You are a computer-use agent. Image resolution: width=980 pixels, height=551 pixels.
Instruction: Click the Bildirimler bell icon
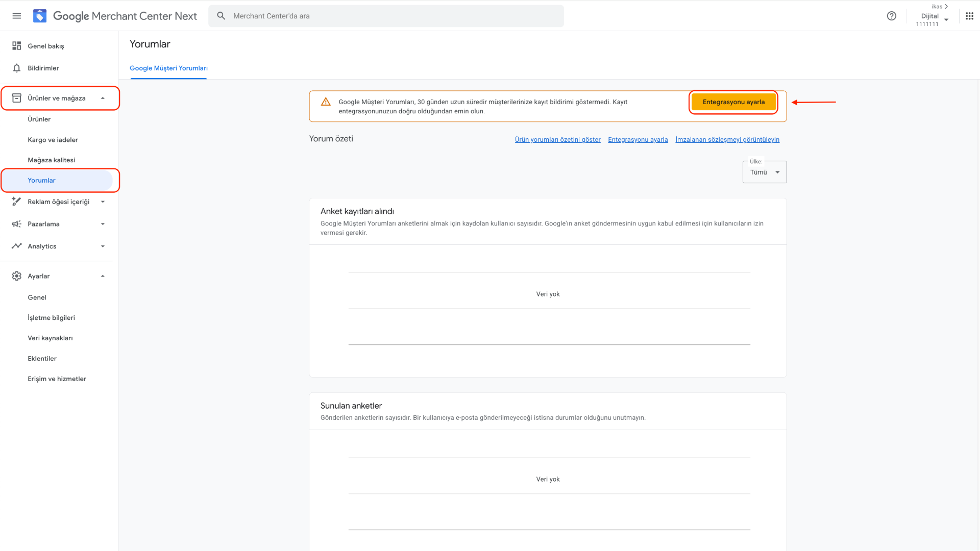point(17,68)
